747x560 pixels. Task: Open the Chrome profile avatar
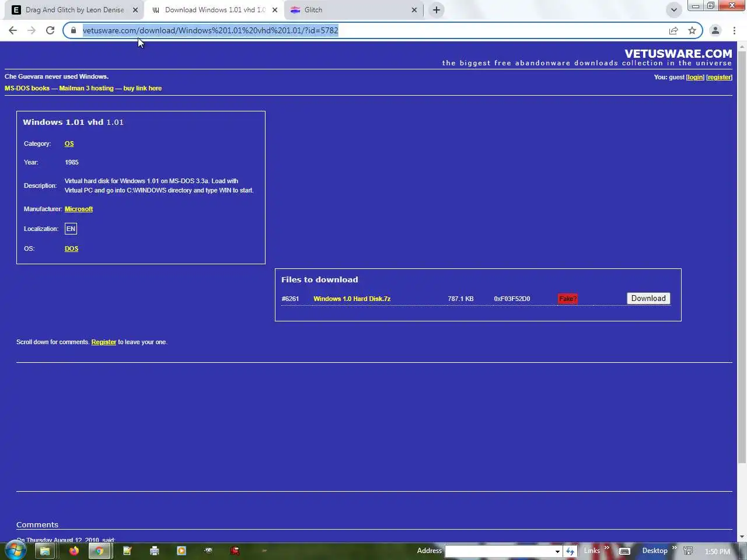tap(715, 30)
